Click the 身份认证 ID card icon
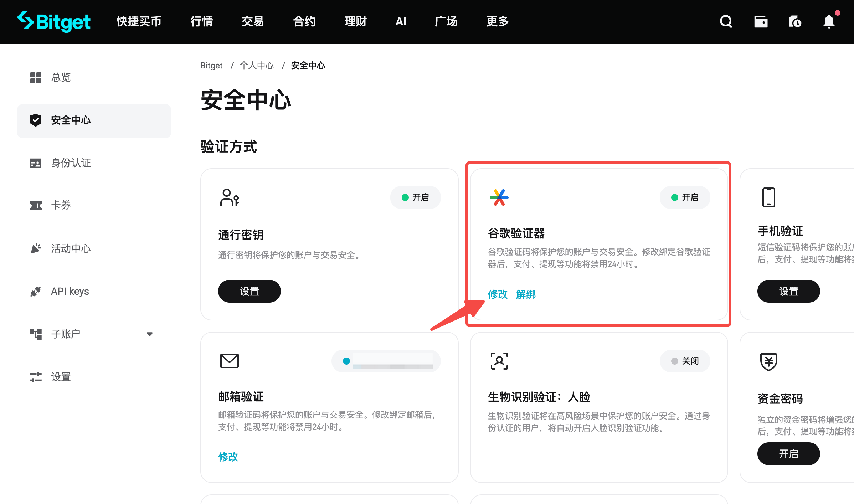 point(36,163)
